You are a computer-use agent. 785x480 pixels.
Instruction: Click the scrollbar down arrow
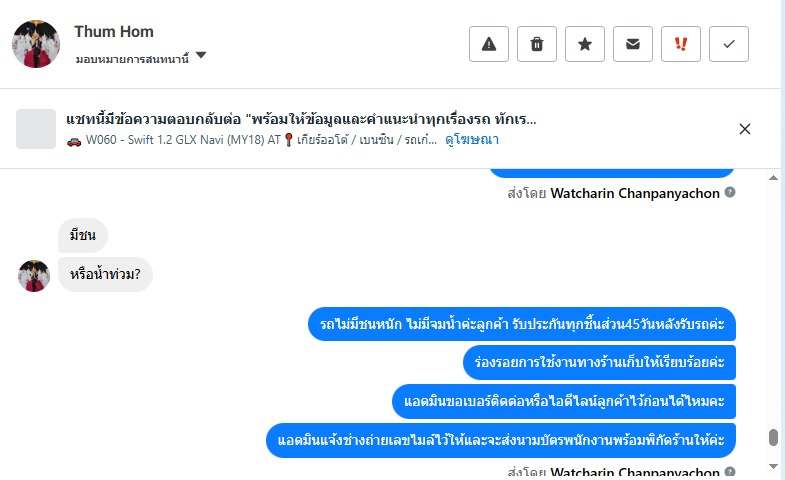772,466
